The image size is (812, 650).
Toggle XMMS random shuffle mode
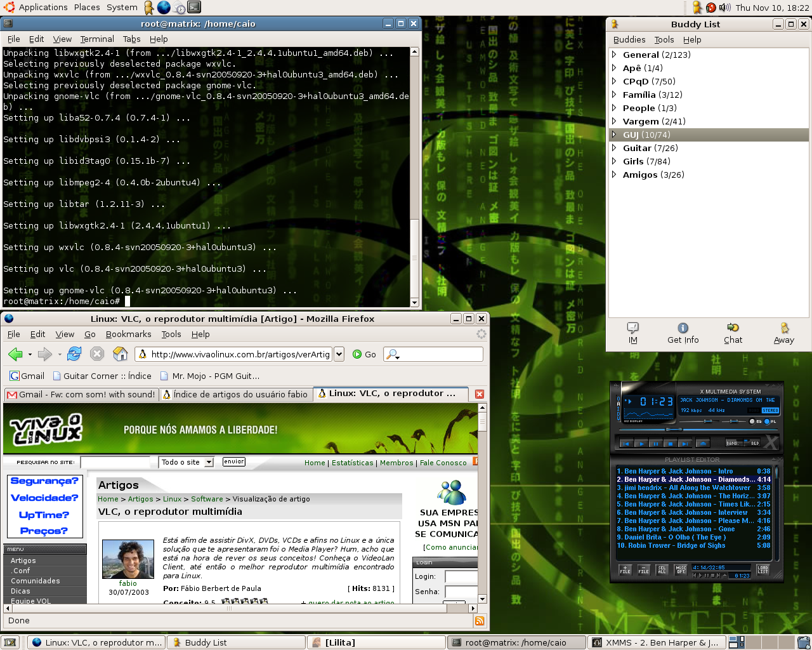click(x=734, y=442)
